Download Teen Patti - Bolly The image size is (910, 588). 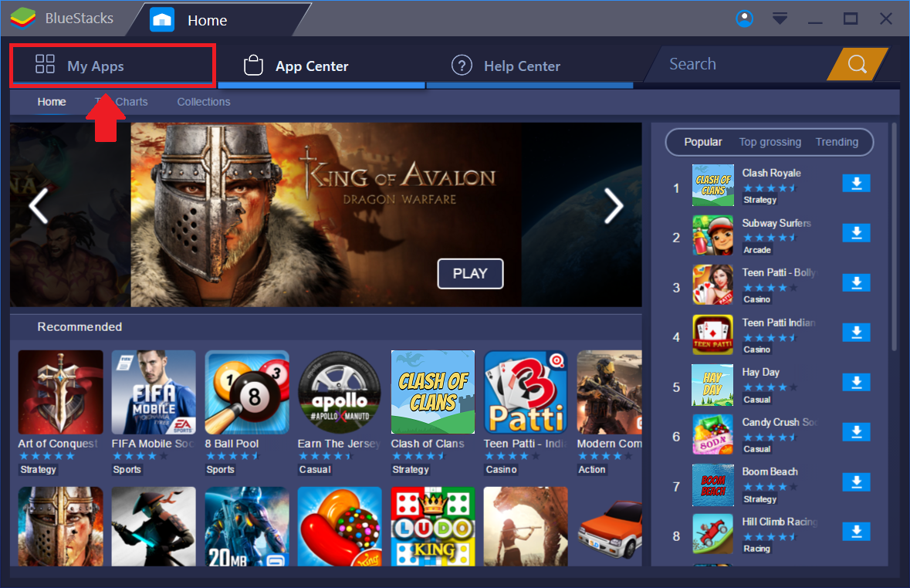(856, 282)
